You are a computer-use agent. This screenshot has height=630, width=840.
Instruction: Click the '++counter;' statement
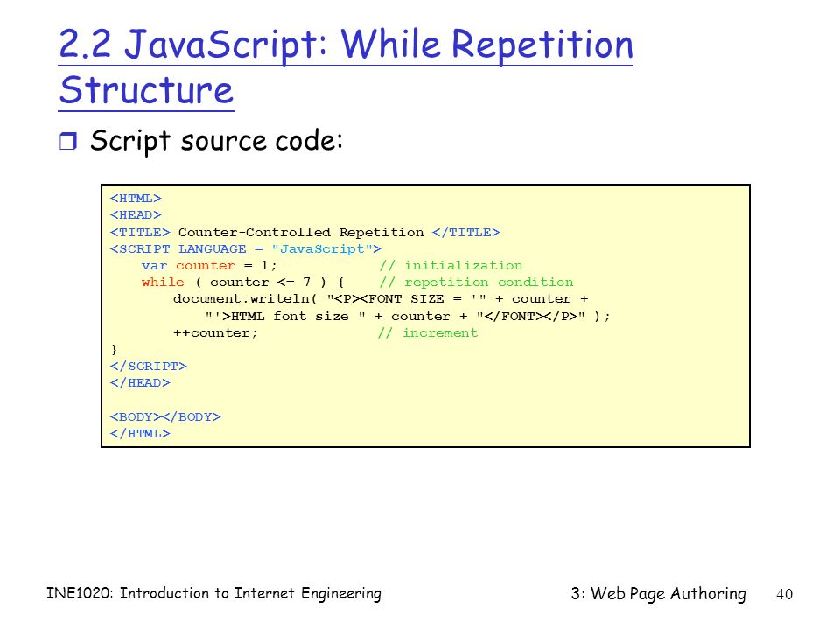(215, 332)
